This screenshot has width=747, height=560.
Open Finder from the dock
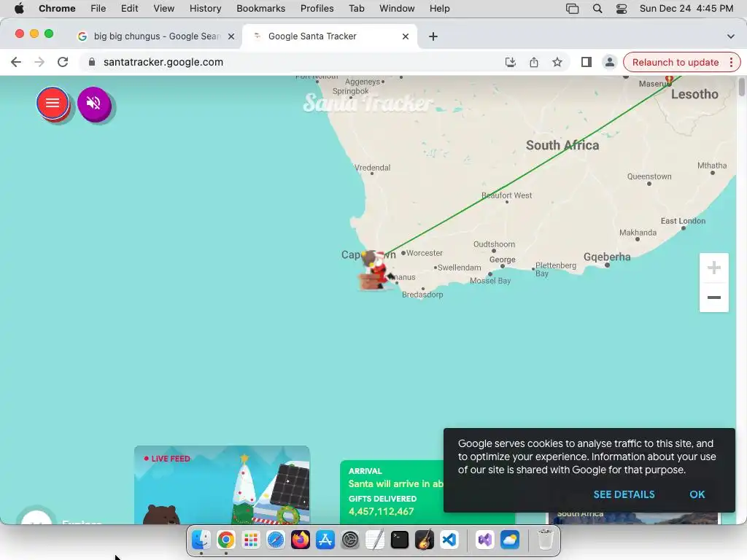pos(201,540)
